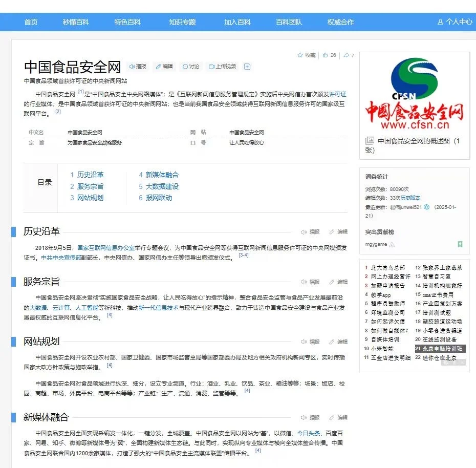Open contributor 君伟junwei521 profile
Image resolution: width=476 pixels, height=468 pixels.
406,207
